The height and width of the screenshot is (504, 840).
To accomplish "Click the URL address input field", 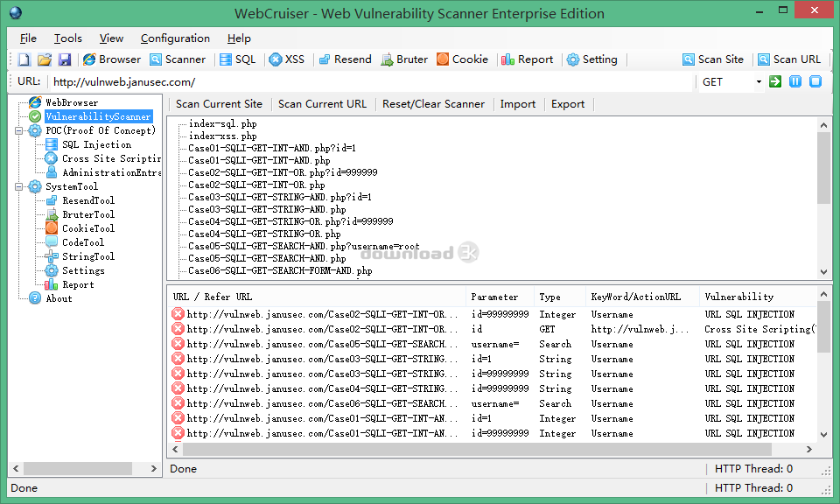I will click(371, 82).
